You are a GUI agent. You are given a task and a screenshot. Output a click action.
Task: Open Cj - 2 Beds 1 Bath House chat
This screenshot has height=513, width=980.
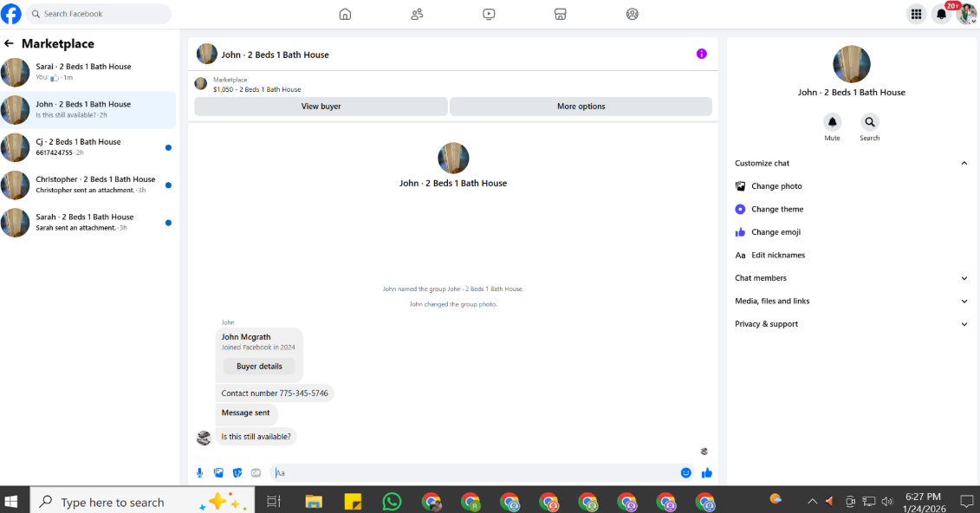(x=88, y=147)
